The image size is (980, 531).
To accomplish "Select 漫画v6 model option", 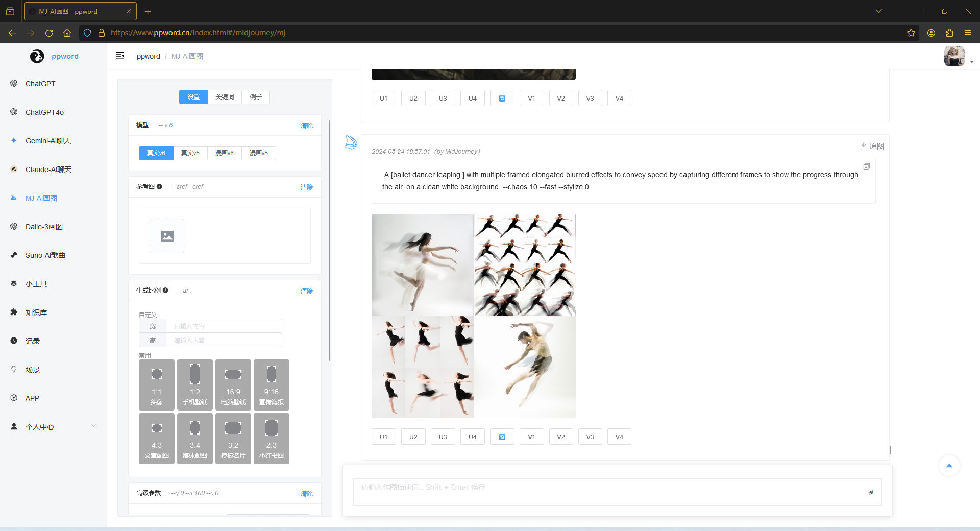I will [x=225, y=153].
